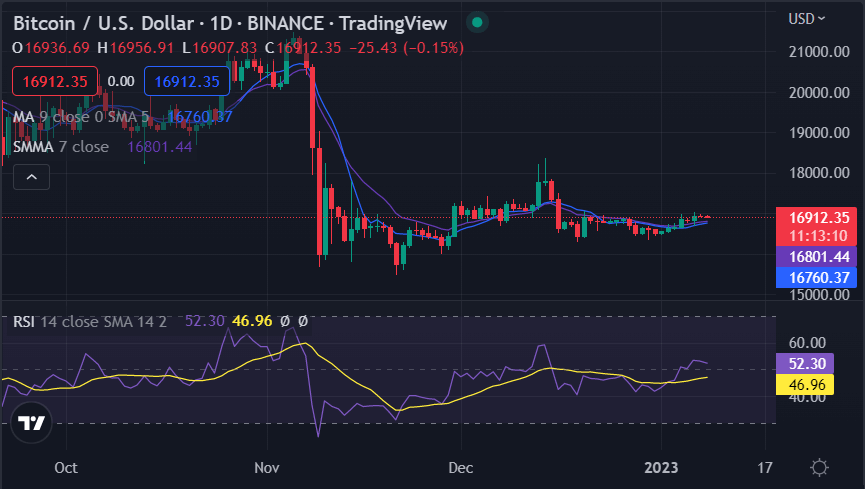This screenshot has height=489, width=865.
Task: Click the red 16912.35 price axis label
Action: point(816,217)
